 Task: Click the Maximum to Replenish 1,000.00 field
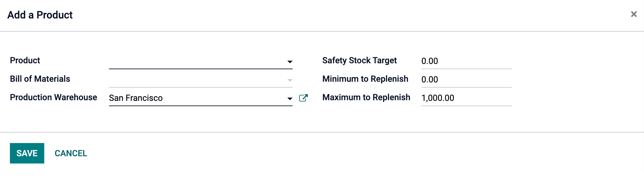[466, 98]
